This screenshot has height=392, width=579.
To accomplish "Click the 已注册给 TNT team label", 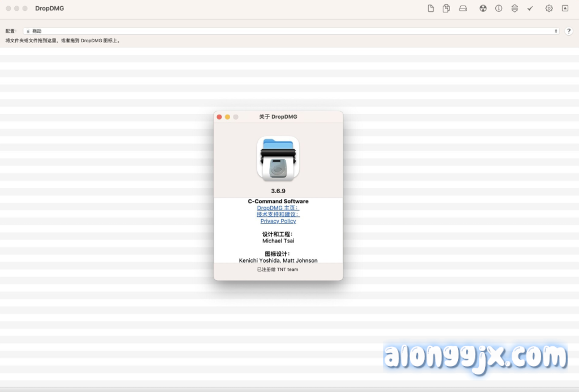I will (x=278, y=269).
